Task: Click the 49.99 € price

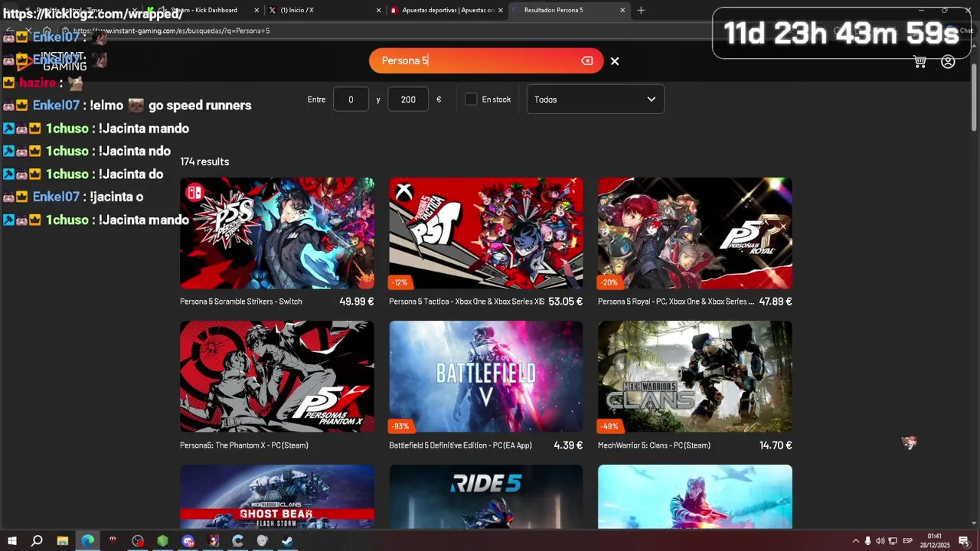Action: (x=357, y=302)
